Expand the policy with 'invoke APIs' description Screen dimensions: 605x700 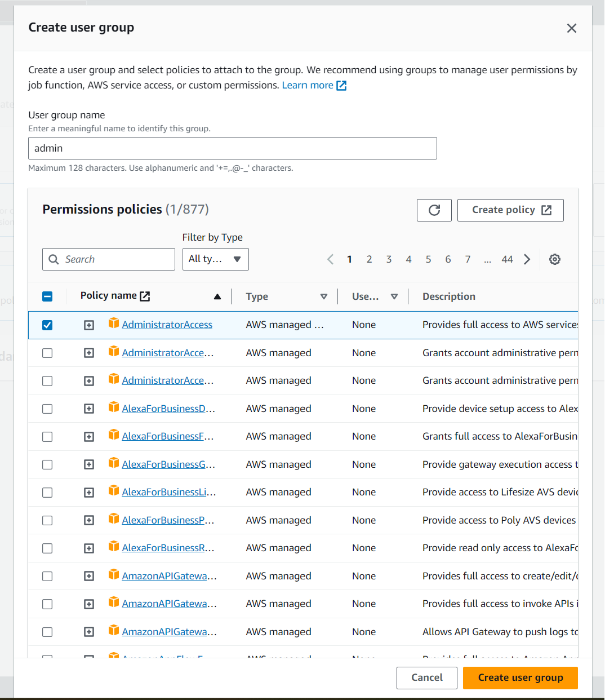(89, 604)
